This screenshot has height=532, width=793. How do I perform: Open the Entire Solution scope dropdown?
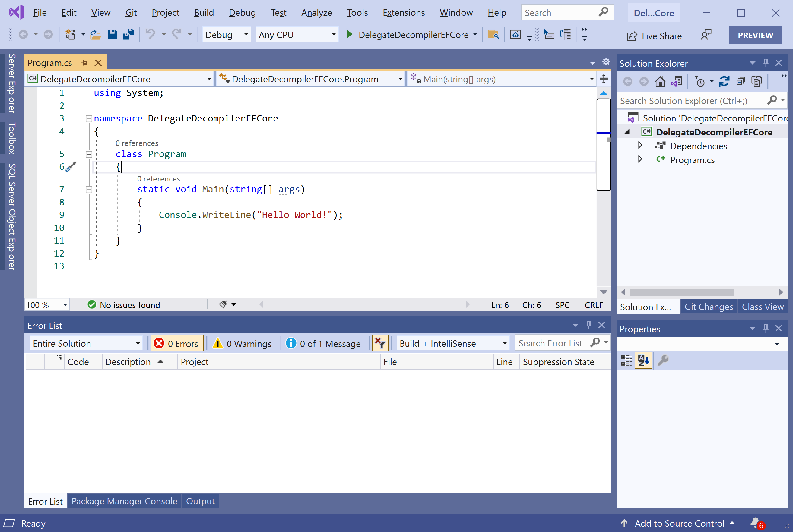[x=86, y=343]
